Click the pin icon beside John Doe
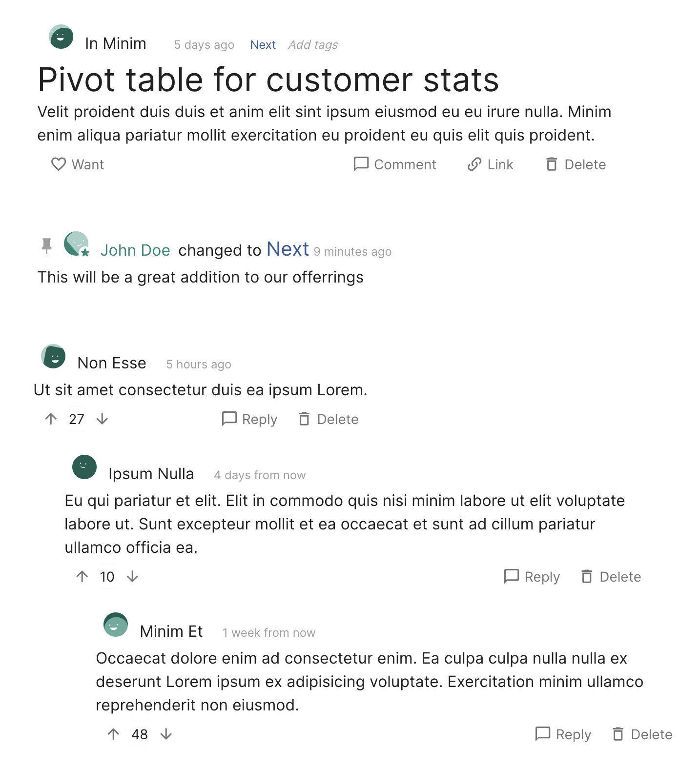Image resolution: width=700 pixels, height=769 pixels. click(x=47, y=246)
